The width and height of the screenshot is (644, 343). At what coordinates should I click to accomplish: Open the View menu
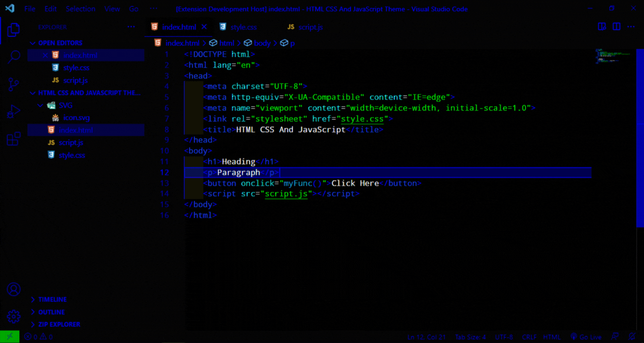pos(112,9)
